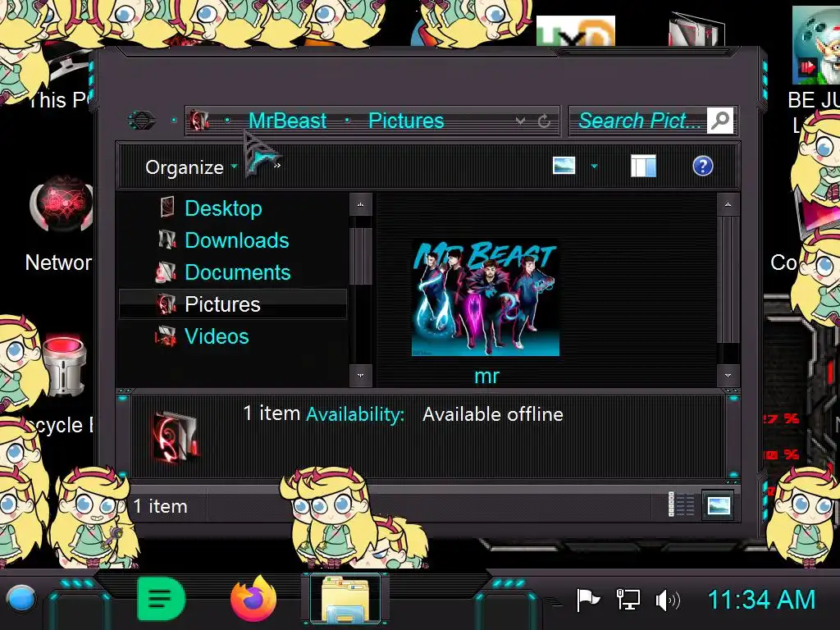Screen dimensions: 840x630
Task: Open the Organize menu
Action: 191,167
